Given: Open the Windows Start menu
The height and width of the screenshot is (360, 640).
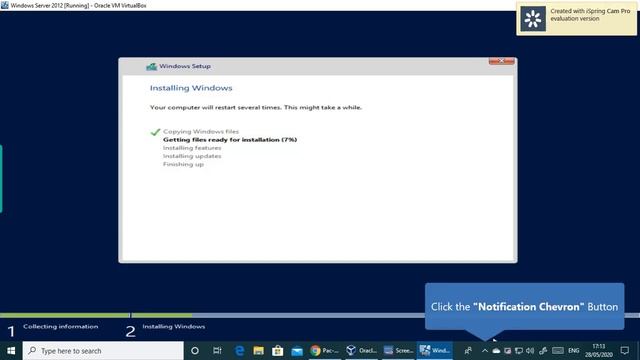Looking at the screenshot, I should pos(11,351).
